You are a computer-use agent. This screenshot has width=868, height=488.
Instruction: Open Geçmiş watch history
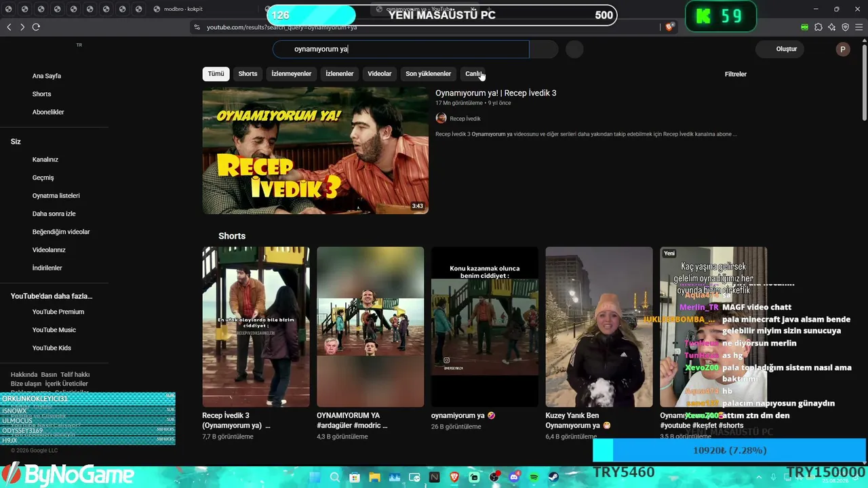coord(43,178)
